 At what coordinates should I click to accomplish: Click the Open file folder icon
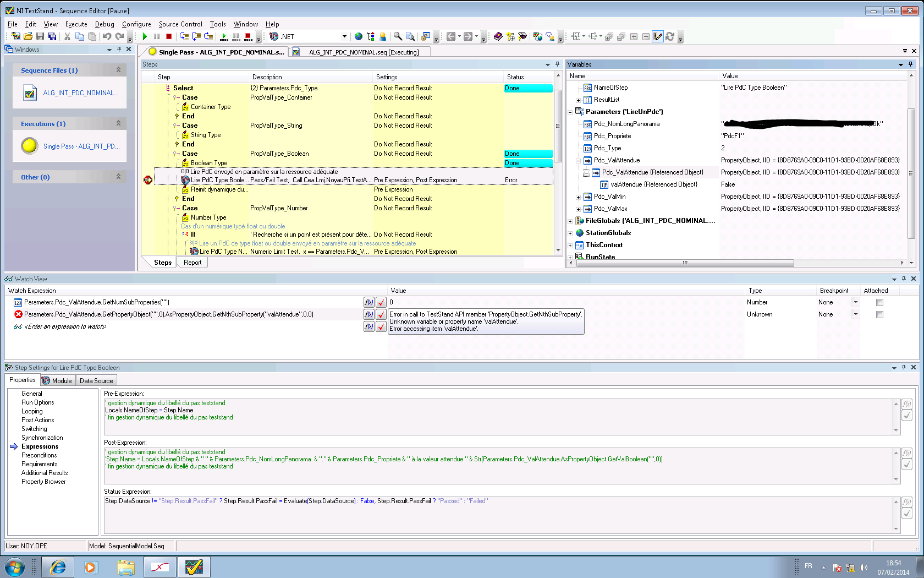click(28, 36)
